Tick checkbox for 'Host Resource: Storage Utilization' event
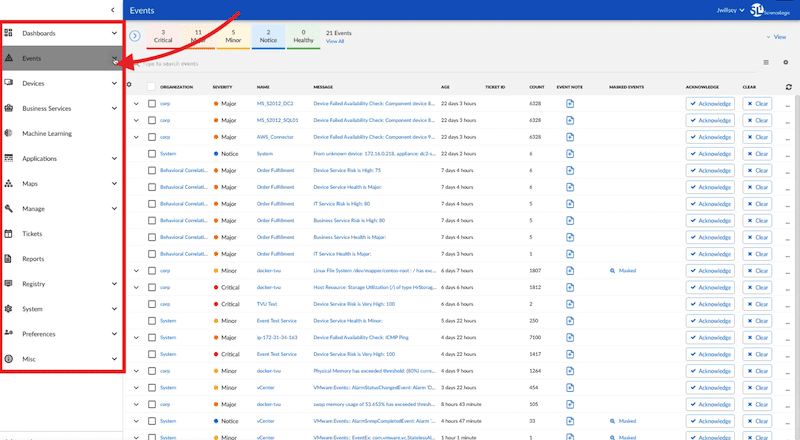The image size is (800, 440). tap(152, 287)
